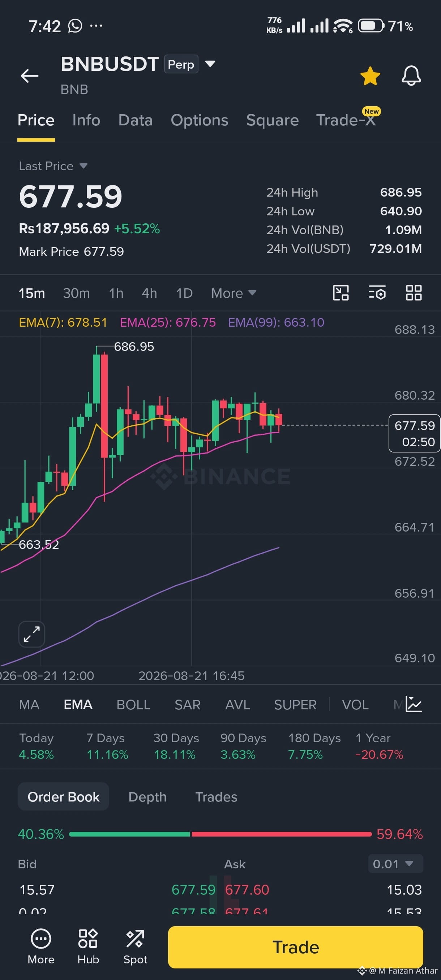Tap the Rs187,956.69 converted price

pos(64,228)
